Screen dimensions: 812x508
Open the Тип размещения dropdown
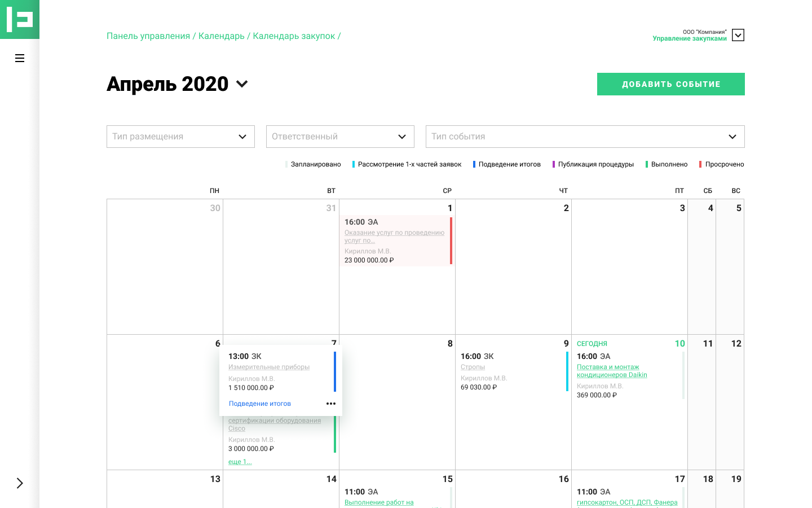180,137
